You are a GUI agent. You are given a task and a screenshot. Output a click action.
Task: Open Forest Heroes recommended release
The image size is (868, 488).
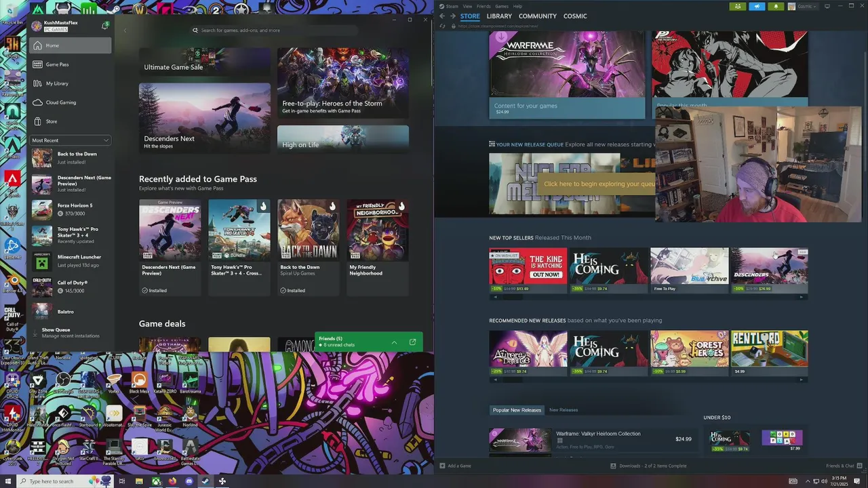689,353
